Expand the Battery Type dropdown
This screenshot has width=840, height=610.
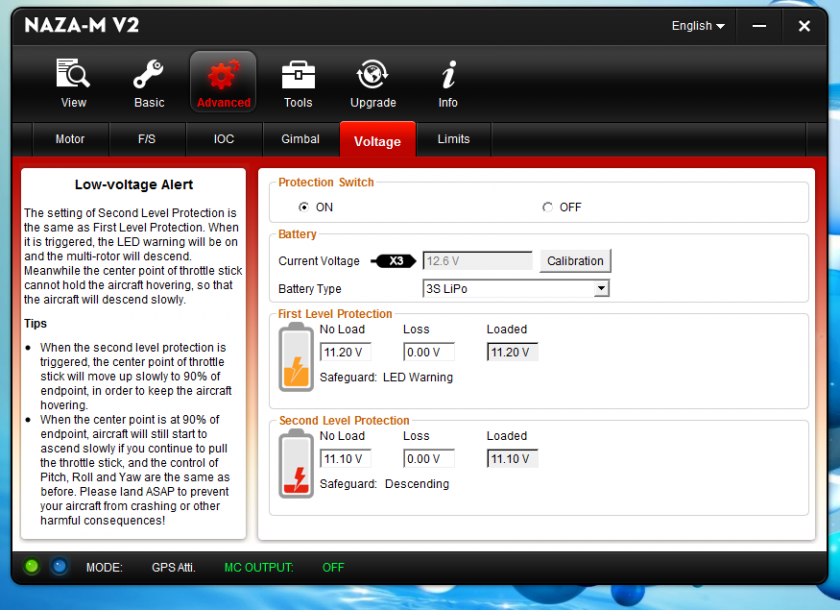601,289
